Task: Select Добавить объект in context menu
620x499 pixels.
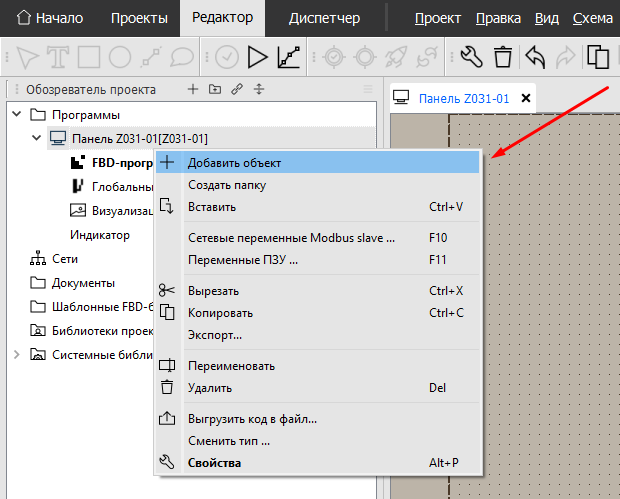Action: pyautogui.click(x=235, y=162)
